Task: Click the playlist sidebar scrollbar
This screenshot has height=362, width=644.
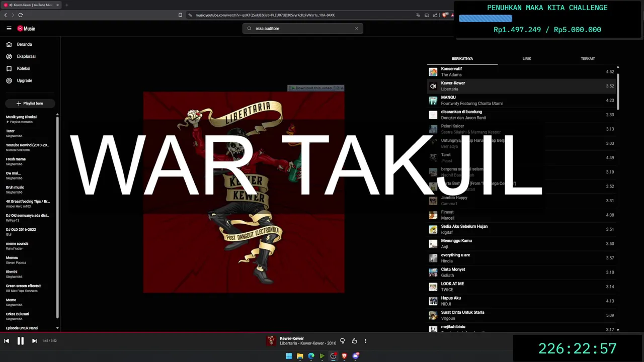Action: pos(57,216)
